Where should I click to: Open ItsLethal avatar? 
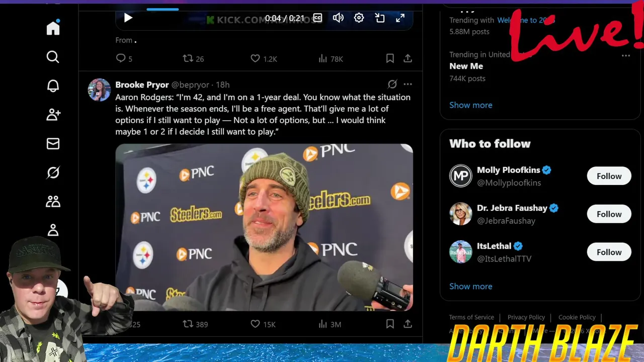click(460, 252)
